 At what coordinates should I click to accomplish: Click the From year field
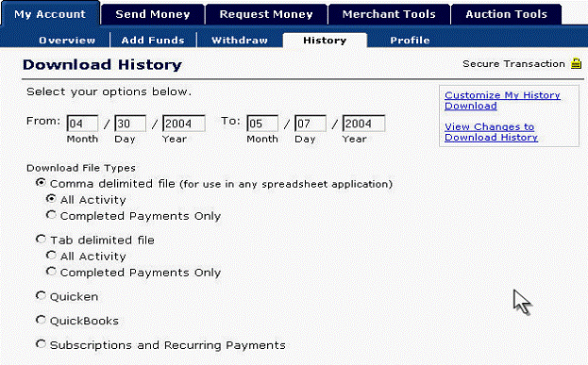coord(184,124)
